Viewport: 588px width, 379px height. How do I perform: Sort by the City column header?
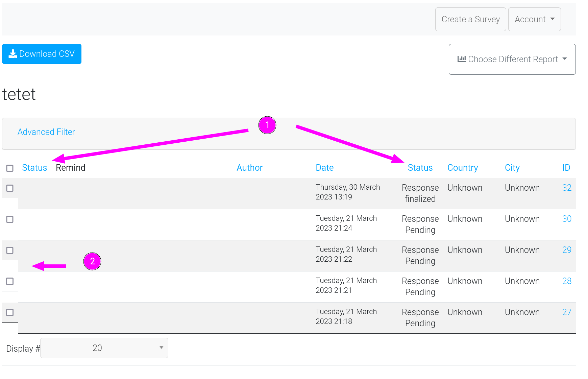(x=512, y=168)
